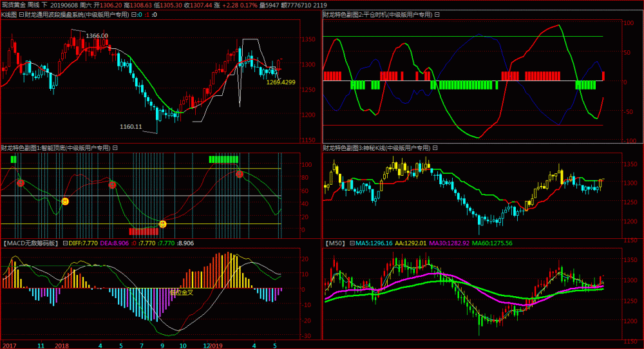The image size is (644, 349).
Task: Toggle expander next to M50 title
Action: (352, 243)
